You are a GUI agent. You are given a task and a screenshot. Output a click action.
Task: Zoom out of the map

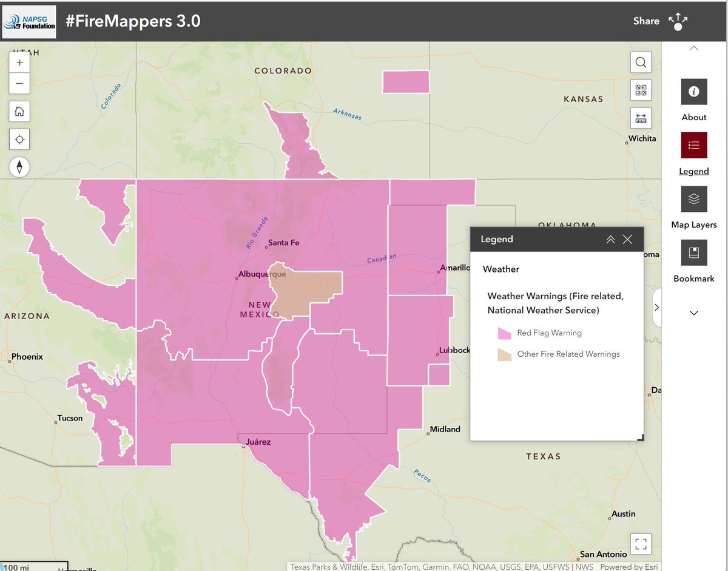[x=20, y=84]
